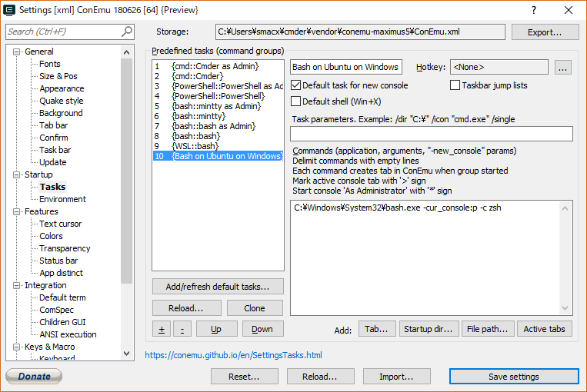Screen dimensions: 587x392
Task: Click Import... button
Action: (396, 377)
